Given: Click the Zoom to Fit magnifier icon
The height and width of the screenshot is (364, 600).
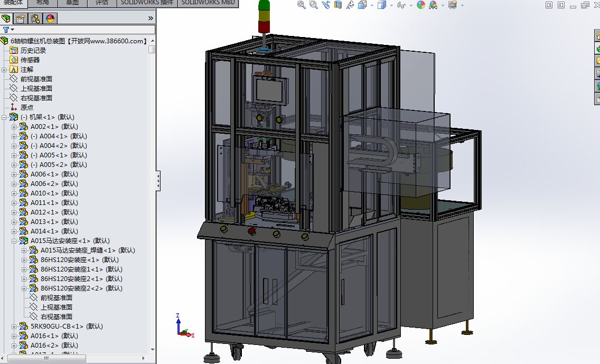Looking at the screenshot, I should tap(301, 5).
